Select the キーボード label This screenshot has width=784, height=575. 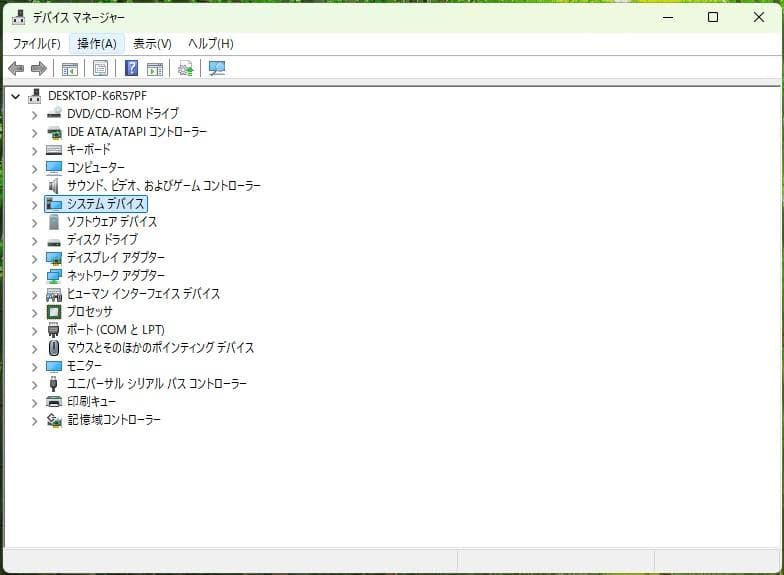[88, 150]
